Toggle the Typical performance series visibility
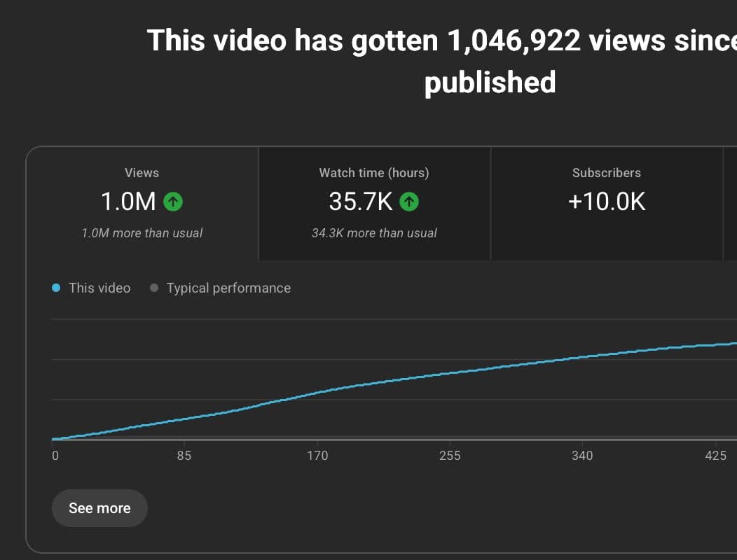737x560 pixels. [x=221, y=288]
